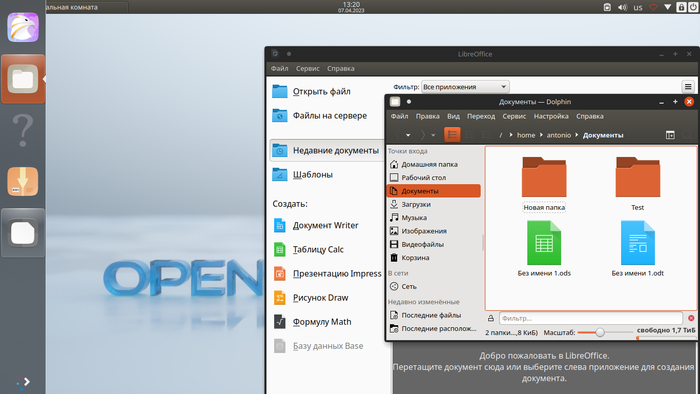This screenshot has width=700, height=394.
Task: Open the Вид menu in Dolphin
Action: click(x=453, y=116)
